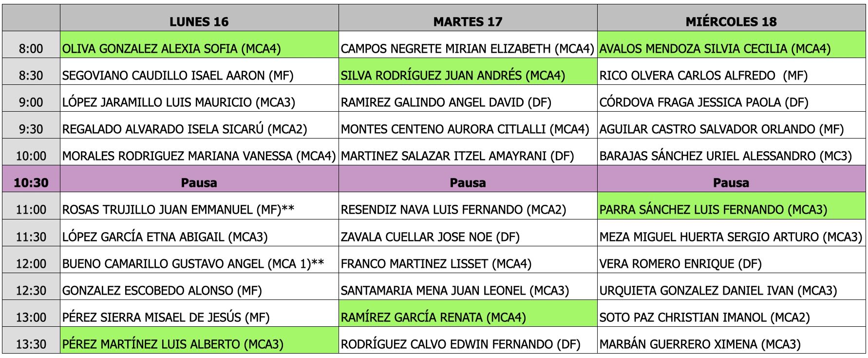Click MARBÁN GUERRERO XIMENA cell
Screen dimensions: 868x358
(x=731, y=344)
